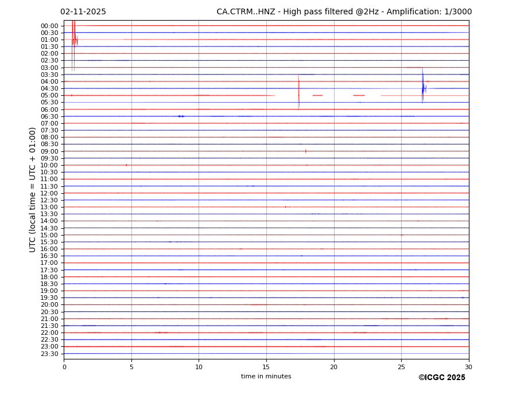Viewport: 532px width, 399px height.
Task: Pick the 18:30 time row label
Action: pos(49,284)
